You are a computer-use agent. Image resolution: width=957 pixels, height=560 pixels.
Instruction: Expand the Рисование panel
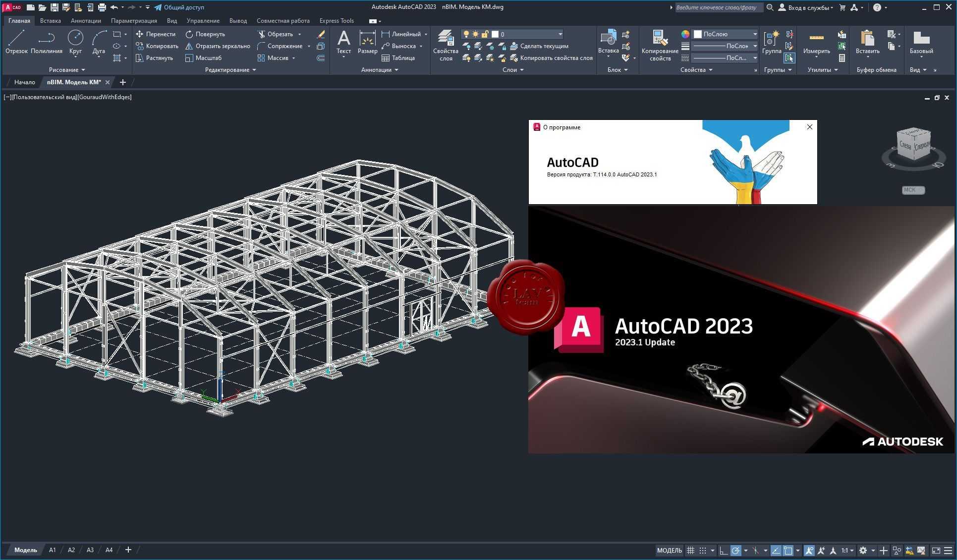click(x=67, y=70)
